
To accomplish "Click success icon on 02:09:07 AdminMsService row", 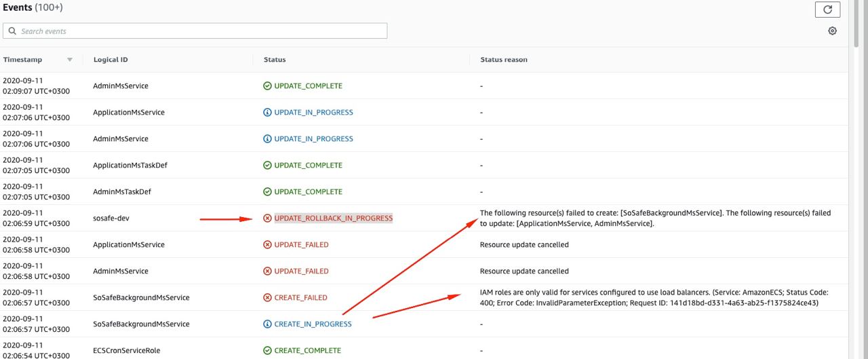I will (267, 86).
